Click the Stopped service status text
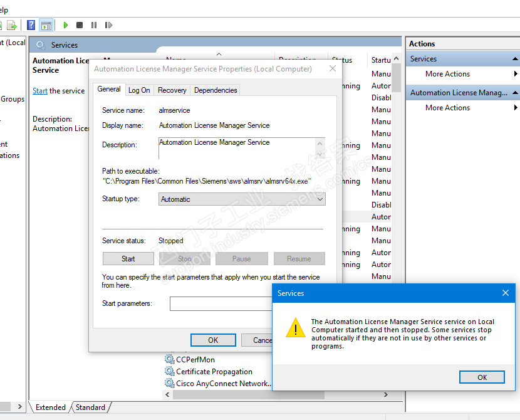The width and height of the screenshot is (520, 420). pos(171,241)
